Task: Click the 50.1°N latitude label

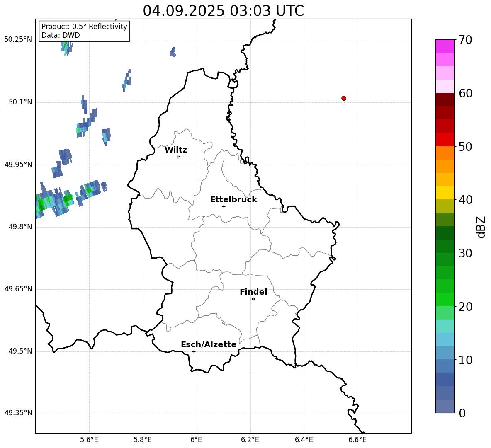Action: pyautogui.click(x=20, y=102)
